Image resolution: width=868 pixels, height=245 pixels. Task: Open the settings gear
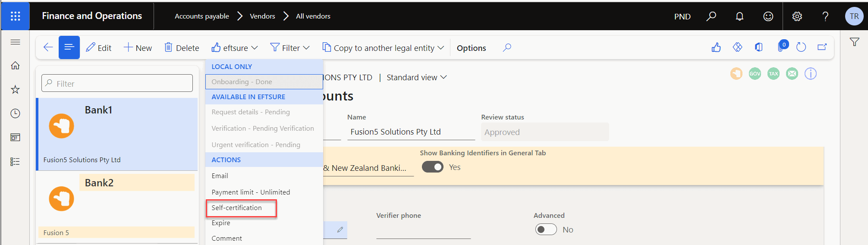click(797, 16)
